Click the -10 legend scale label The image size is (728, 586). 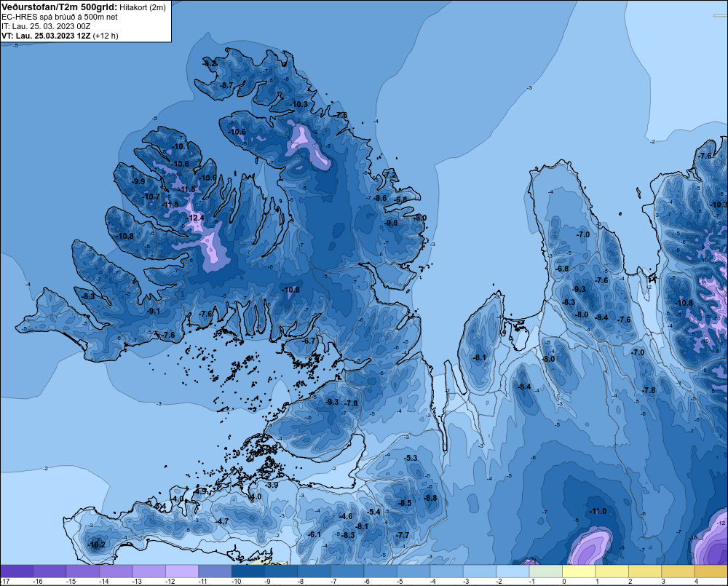236,582
